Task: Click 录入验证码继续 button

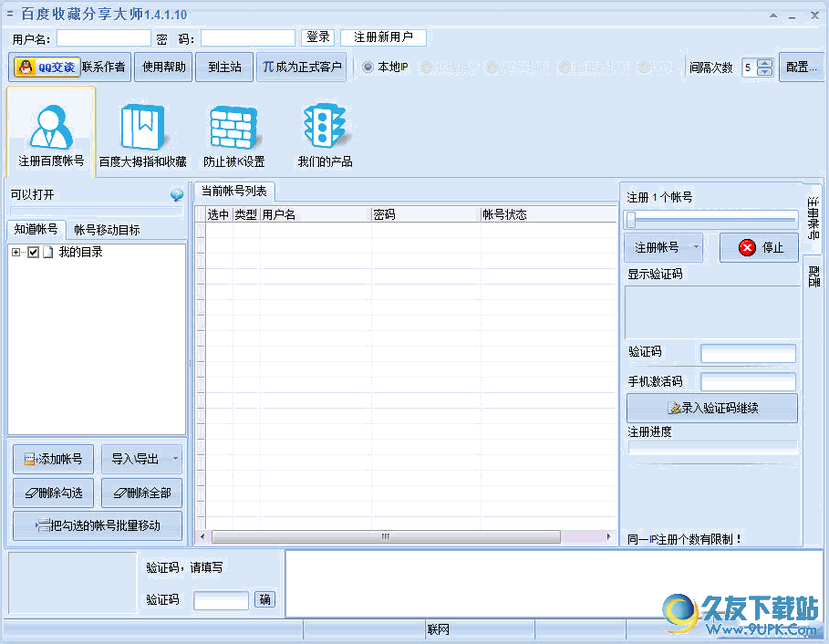Action: click(712, 408)
